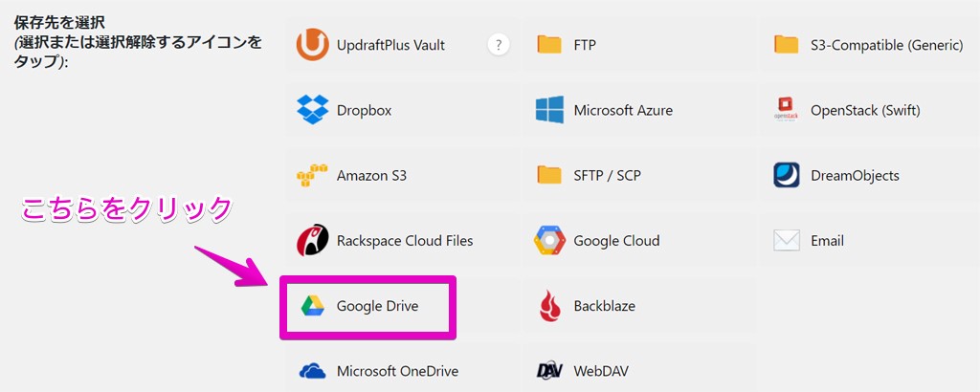
Task: Click the Dropbox logo icon
Action: 313,110
